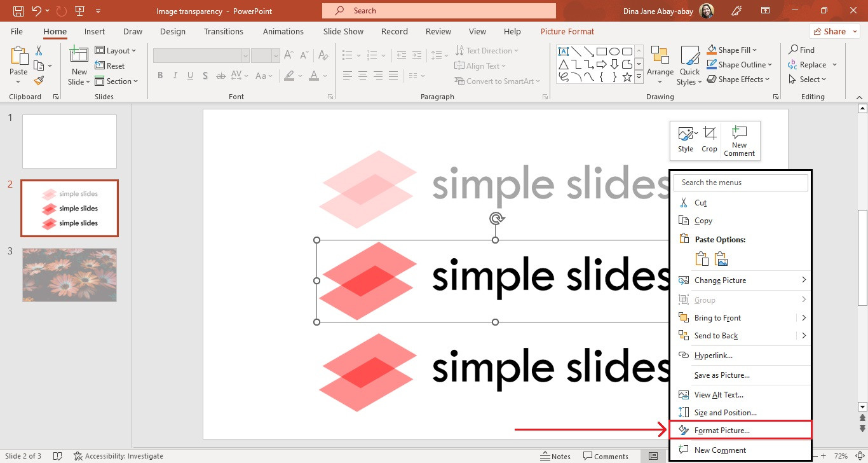Viewport: 868px width, 463px height.
Task: Paste using Keep Source Formatting icon
Action: (x=702, y=259)
